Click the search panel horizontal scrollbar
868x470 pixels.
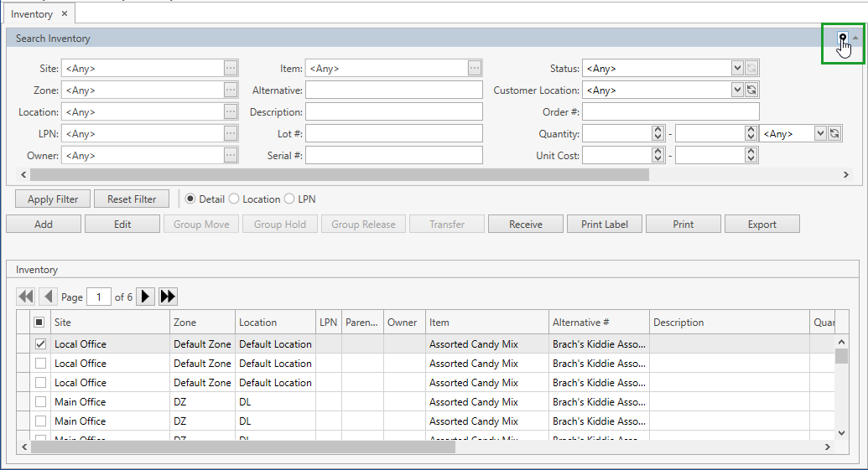[340, 174]
